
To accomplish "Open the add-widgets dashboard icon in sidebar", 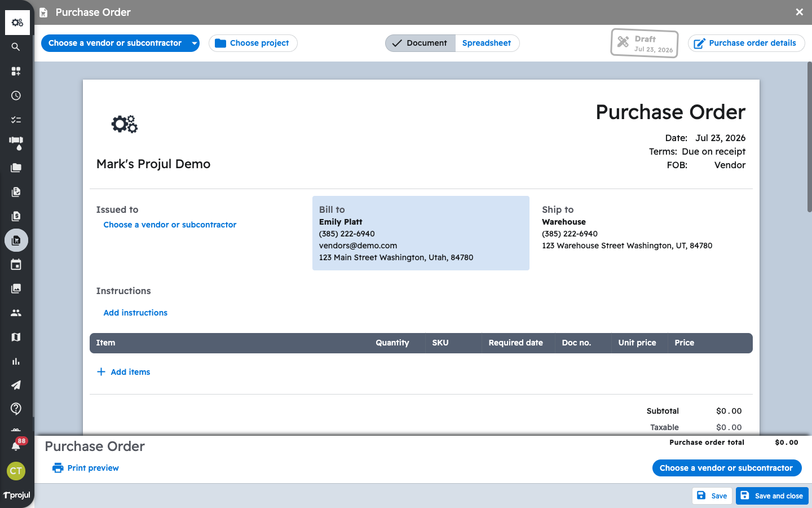I will tap(16, 71).
